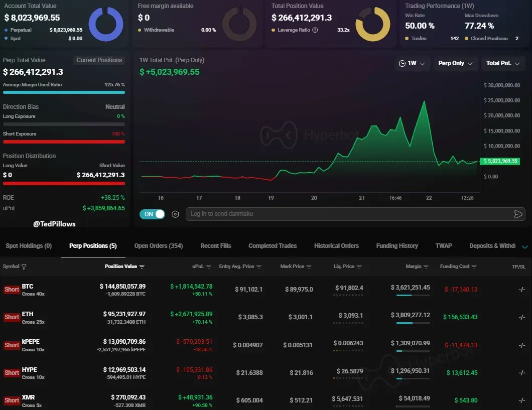Select the BTC symbol text
532x410 pixels.
click(x=28, y=287)
